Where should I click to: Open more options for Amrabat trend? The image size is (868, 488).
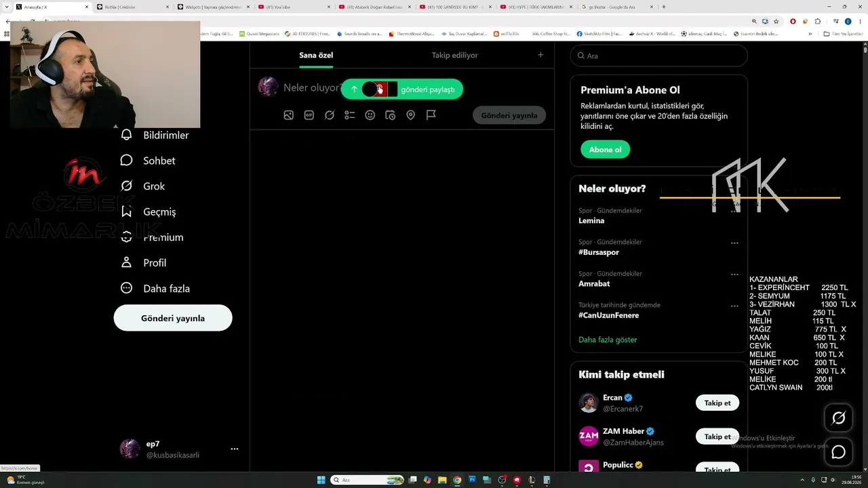(734, 274)
